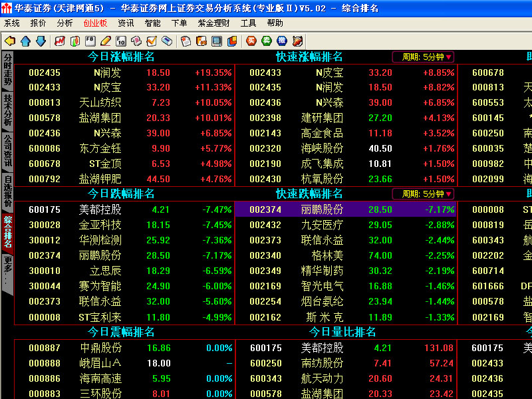Open the 周期 dropdown for 快速跌幅排名
Screen dimensions: 532x399
coord(423,194)
